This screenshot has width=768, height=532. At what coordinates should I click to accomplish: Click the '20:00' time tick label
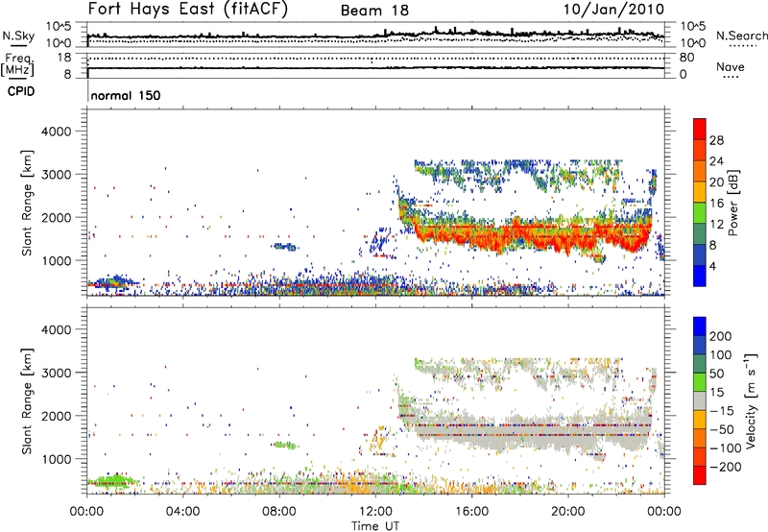(x=567, y=512)
